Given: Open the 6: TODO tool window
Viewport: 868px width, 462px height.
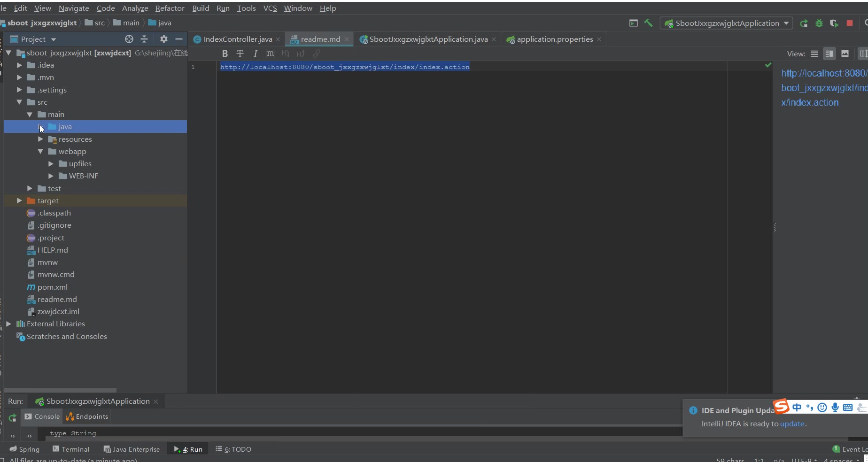Looking at the screenshot, I should click(233, 449).
